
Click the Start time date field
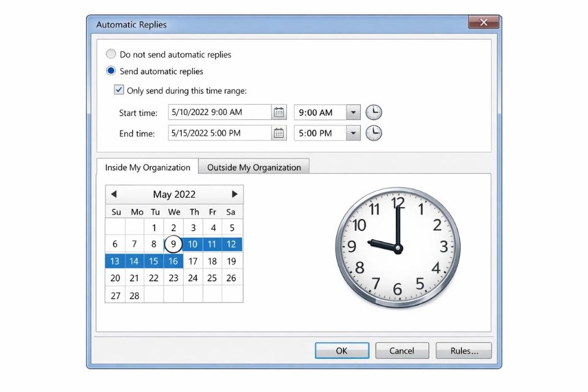(217, 111)
